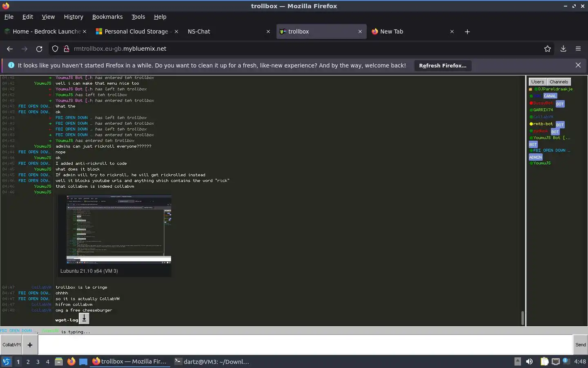The image size is (588, 368).
Task: Click the plus attach button beside CollabVM
Action: pos(30,345)
